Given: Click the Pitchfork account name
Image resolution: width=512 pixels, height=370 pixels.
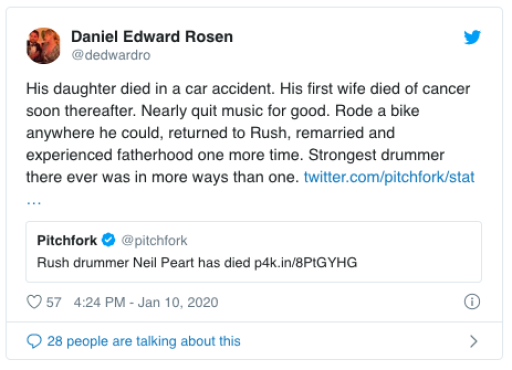Looking at the screenshot, I should click(x=67, y=240).
